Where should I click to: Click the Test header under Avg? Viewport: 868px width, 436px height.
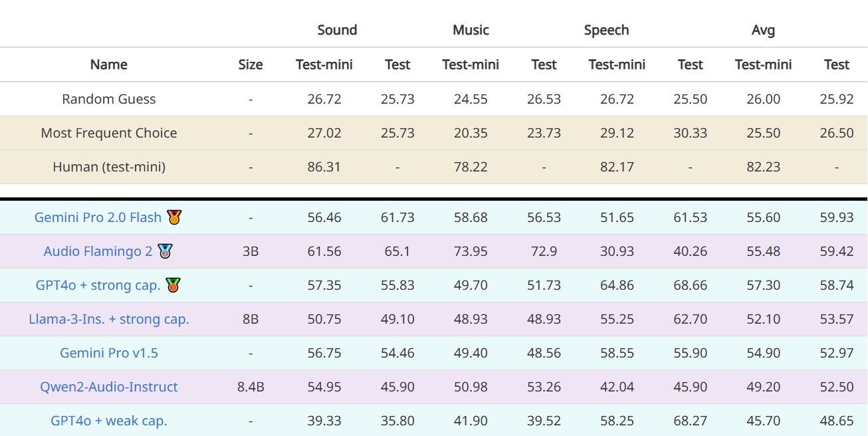[x=837, y=64]
